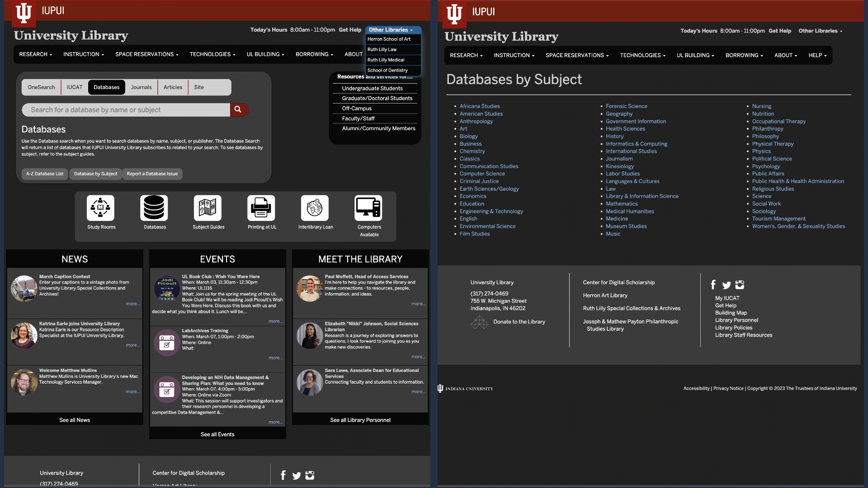Open the Interlibrary Loan globe icon
This screenshot has height=488, width=868.
coord(315,208)
